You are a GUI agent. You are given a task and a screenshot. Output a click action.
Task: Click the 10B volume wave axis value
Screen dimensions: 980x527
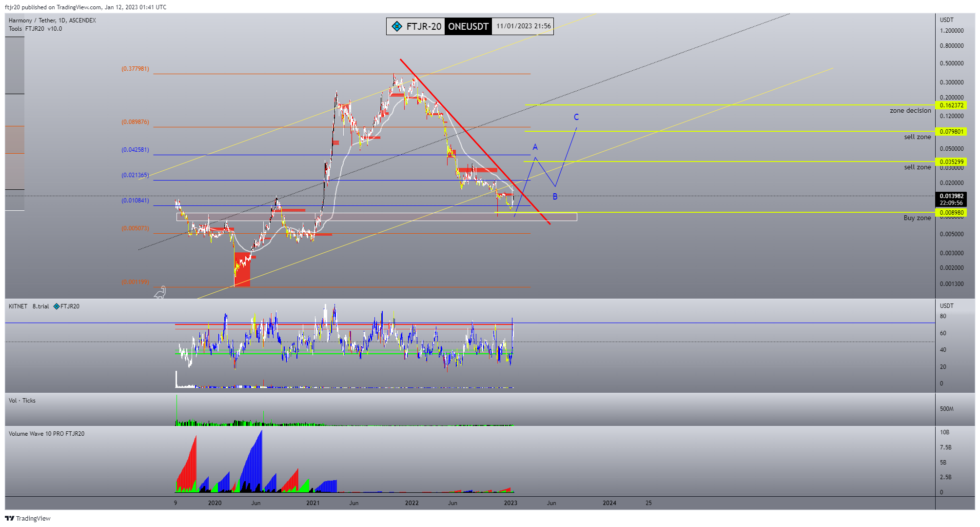click(x=944, y=432)
